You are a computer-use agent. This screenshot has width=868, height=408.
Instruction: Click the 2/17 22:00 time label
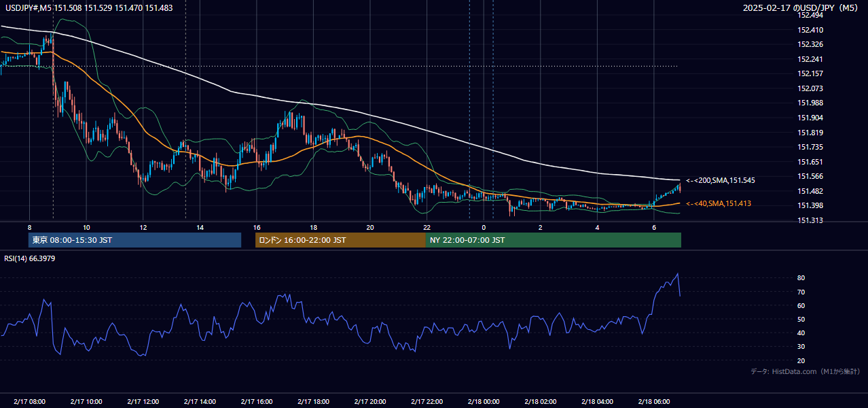tap(427, 402)
